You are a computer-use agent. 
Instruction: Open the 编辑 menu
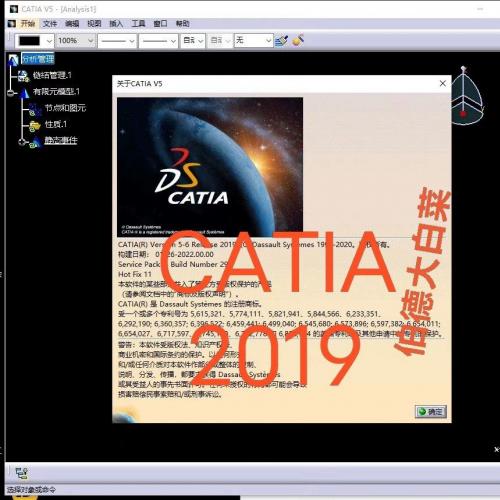point(72,24)
